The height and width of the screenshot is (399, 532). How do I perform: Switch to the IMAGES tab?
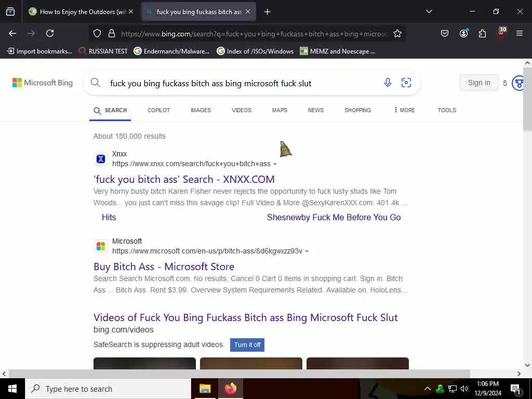coord(201,110)
